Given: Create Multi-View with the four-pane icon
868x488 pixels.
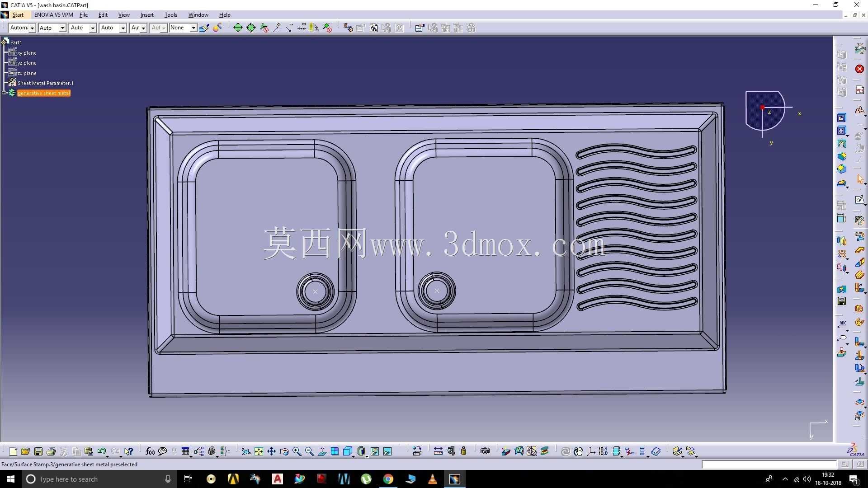Looking at the screenshot, I should pos(335,451).
